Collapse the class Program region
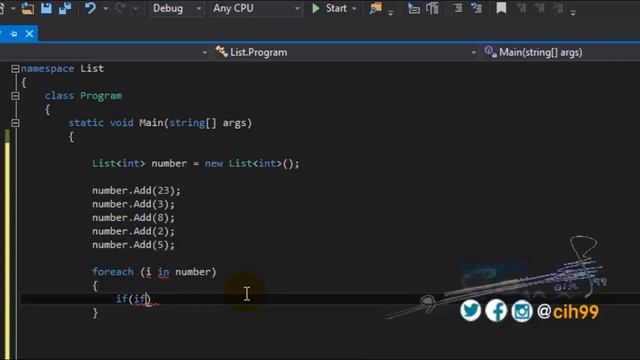 click(15, 96)
